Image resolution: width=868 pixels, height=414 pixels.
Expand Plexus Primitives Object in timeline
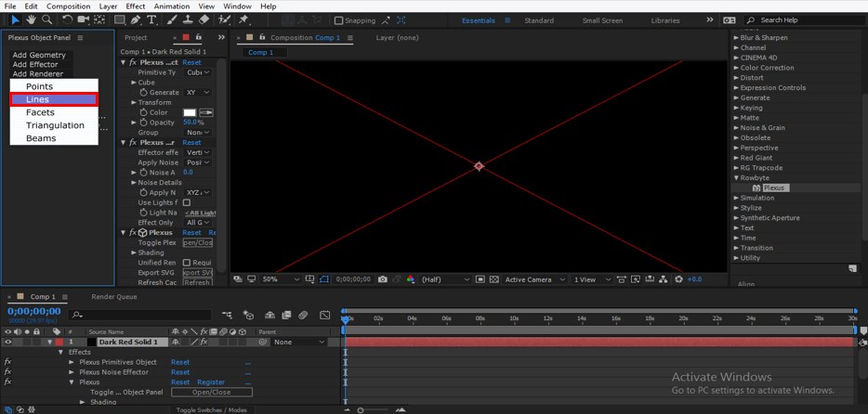(x=71, y=362)
